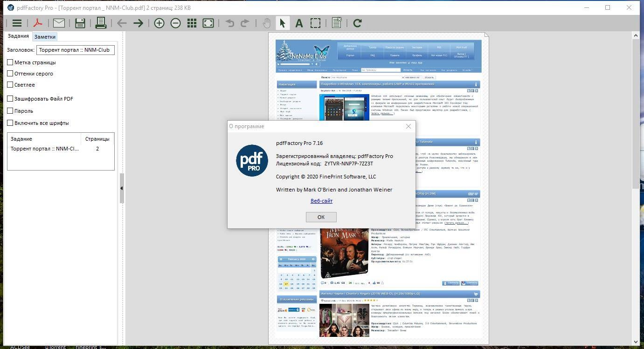Print document using printer icon
644x349 pixels.
coord(101,23)
